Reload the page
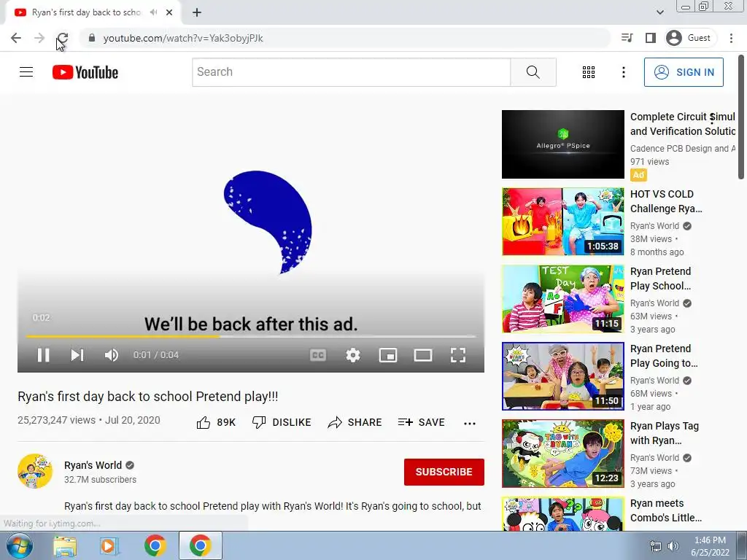 coord(63,38)
